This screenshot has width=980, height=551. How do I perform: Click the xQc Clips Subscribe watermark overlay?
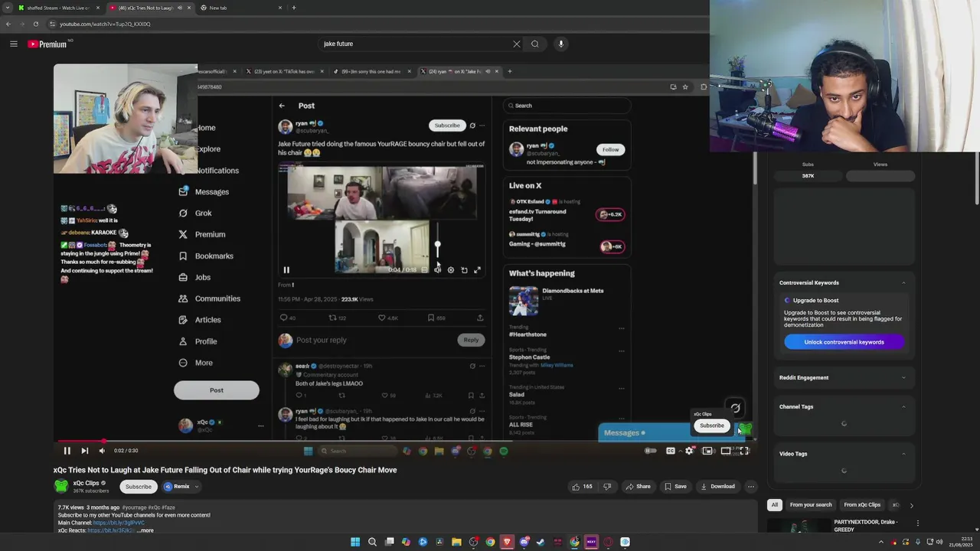tap(711, 425)
